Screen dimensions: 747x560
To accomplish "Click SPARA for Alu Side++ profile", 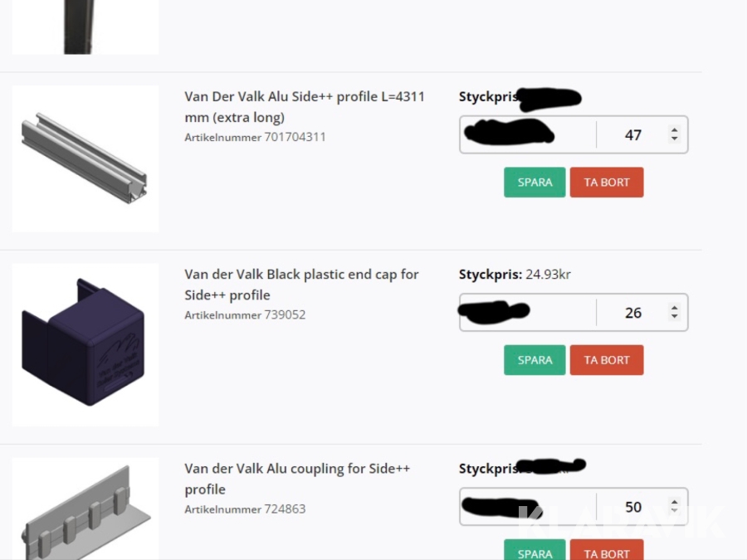I will click(x=535, y=183).
